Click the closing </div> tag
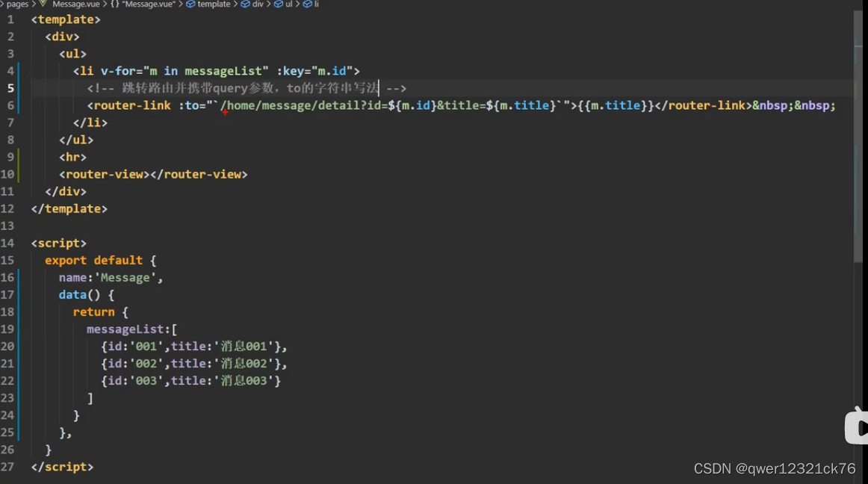 click(66, 191)
